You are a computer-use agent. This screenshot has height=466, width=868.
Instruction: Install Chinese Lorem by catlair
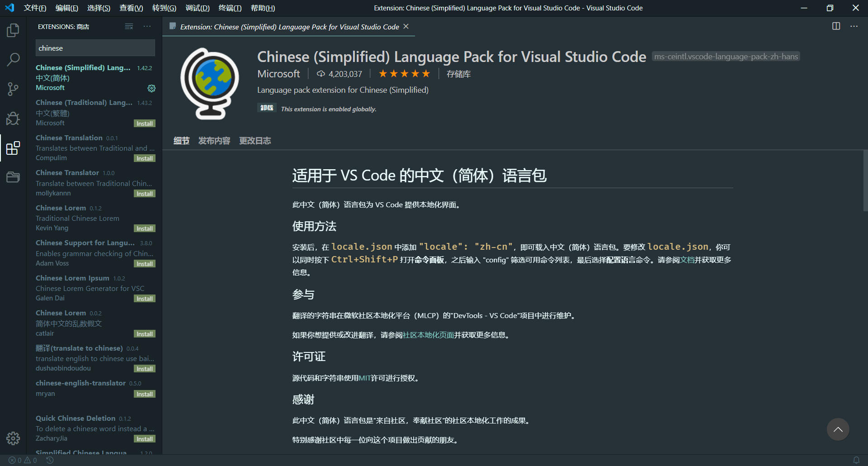point(145,334)
